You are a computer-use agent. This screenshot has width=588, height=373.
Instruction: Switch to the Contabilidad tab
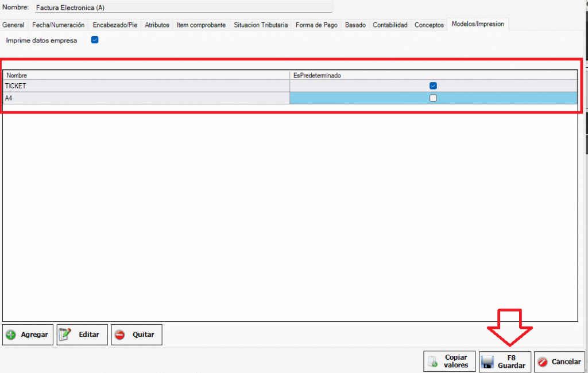(390, 25)
